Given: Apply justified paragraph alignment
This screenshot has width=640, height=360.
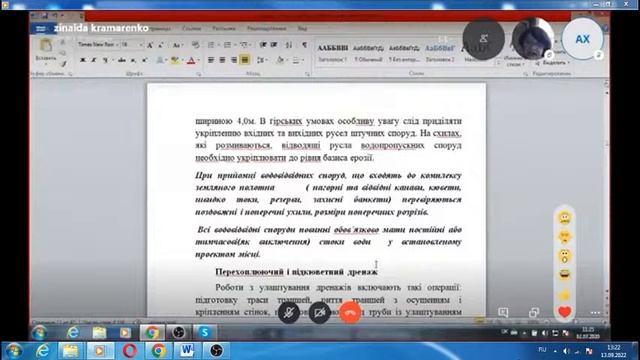Looking at the screenshot, I should coord(245,60).
